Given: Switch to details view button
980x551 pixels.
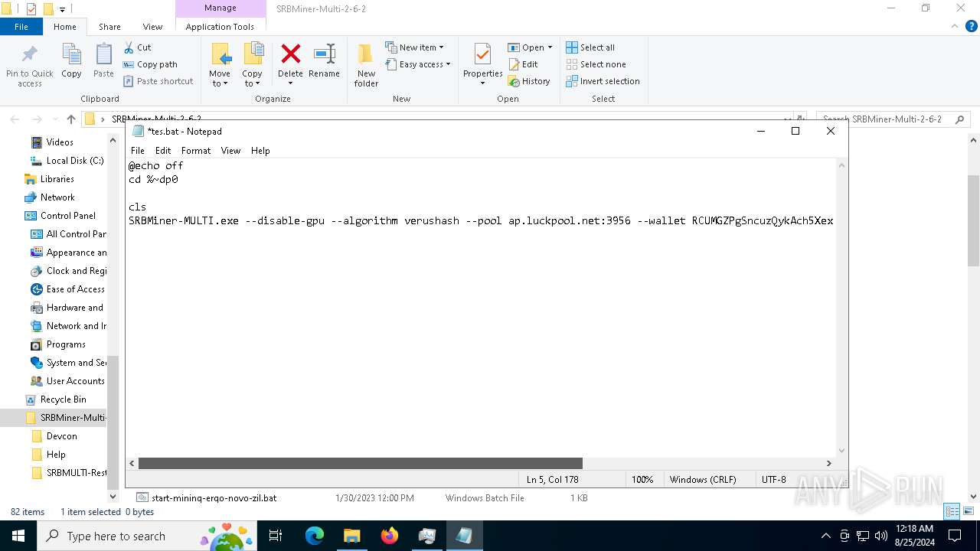Looking at the screenshot, I should (952, 511).
